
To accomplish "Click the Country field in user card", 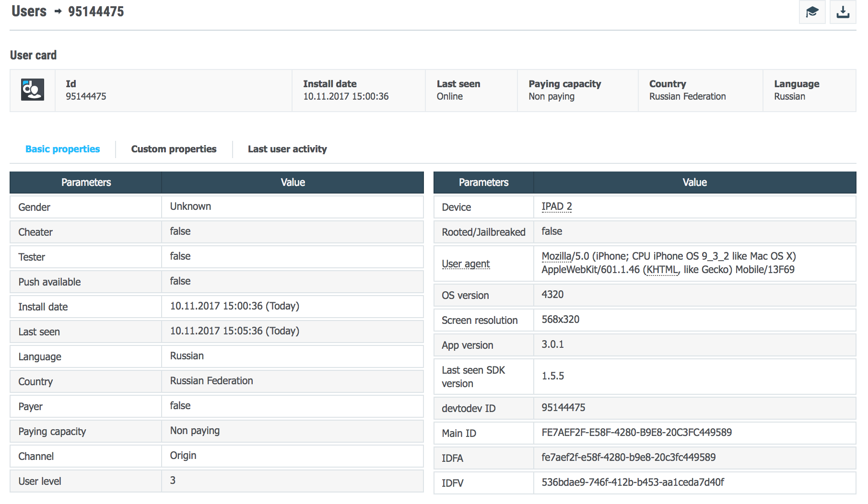I will tap(687, 90).
